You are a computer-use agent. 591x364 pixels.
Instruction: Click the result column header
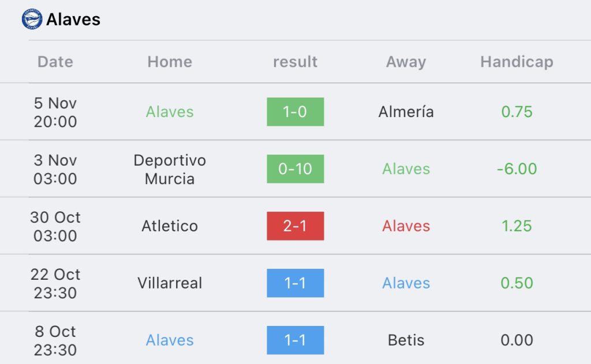tap(295, 62)
